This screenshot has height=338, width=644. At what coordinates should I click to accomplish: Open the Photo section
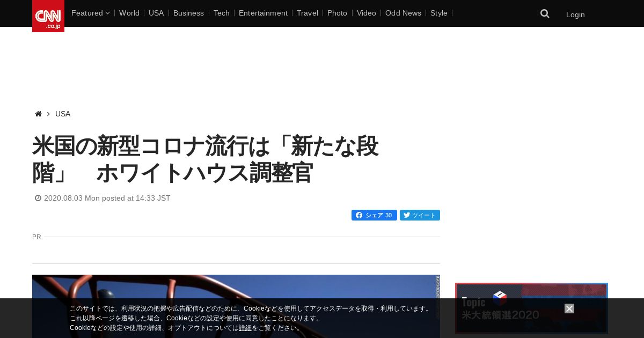pyautogui.click(x=337, y=13)
